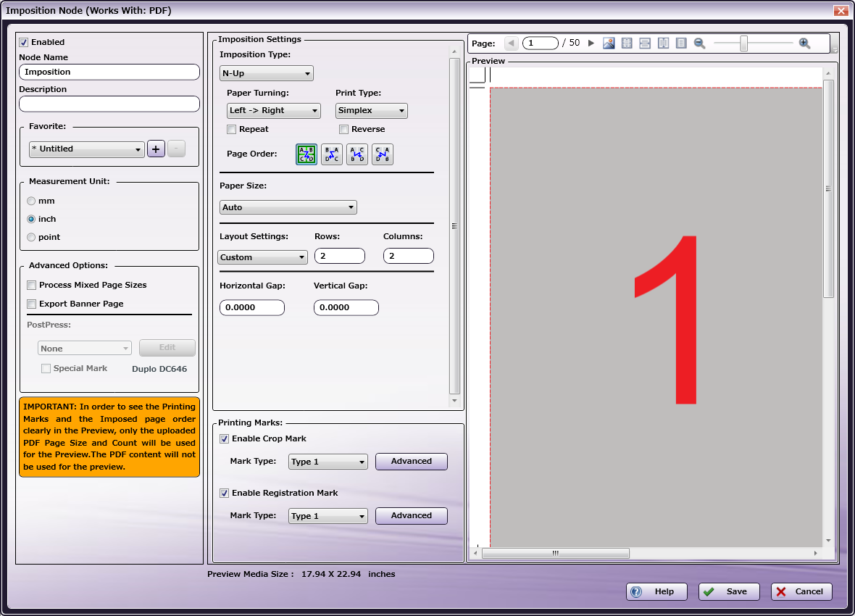Click the page number field

541,43
